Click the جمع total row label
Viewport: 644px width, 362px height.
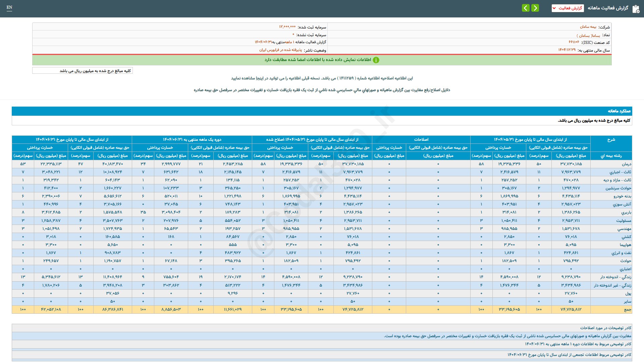627,310
